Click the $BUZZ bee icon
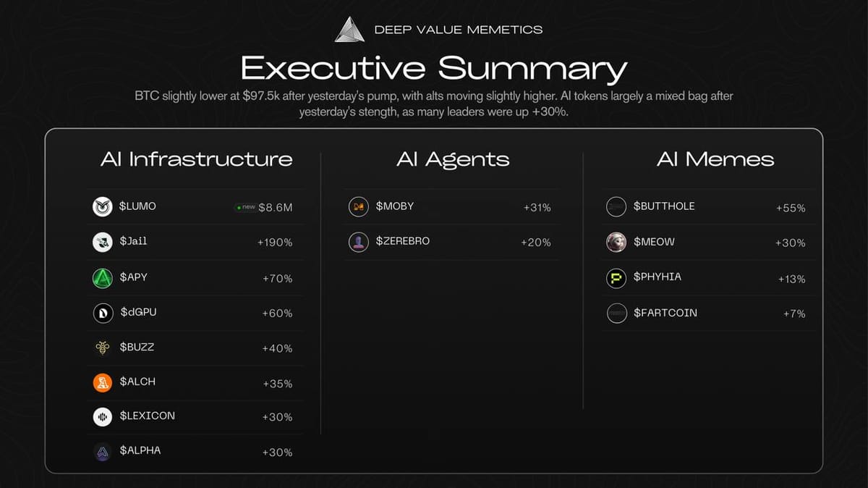868x488 pixels. tap(102, 348)
